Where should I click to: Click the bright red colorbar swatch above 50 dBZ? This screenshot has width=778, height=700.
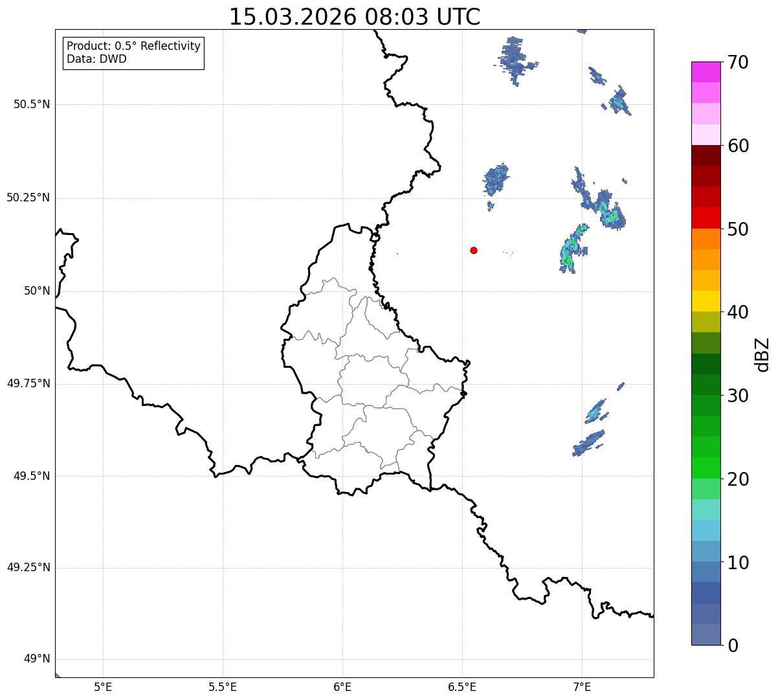tap(706, 218)
